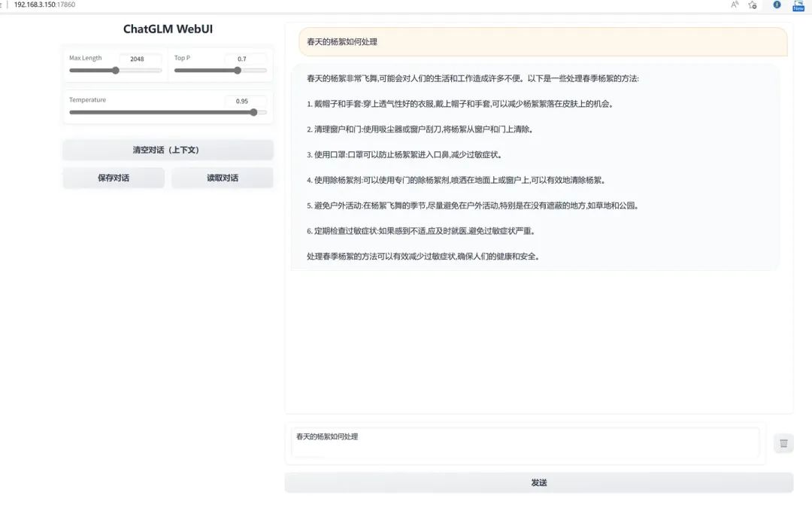Click the Max Length slider handle
Image resolution: width=812 pixels, height=511 pixels.
click(x=114, y=70)
